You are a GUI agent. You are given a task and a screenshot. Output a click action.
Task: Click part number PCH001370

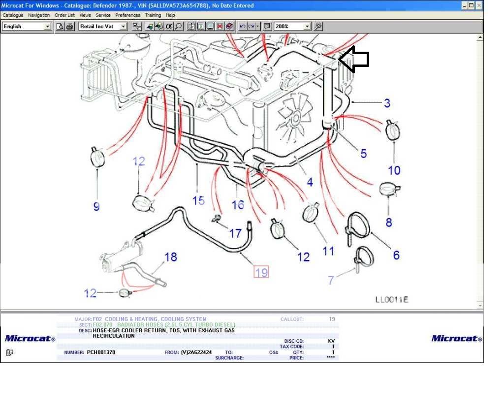101,352
